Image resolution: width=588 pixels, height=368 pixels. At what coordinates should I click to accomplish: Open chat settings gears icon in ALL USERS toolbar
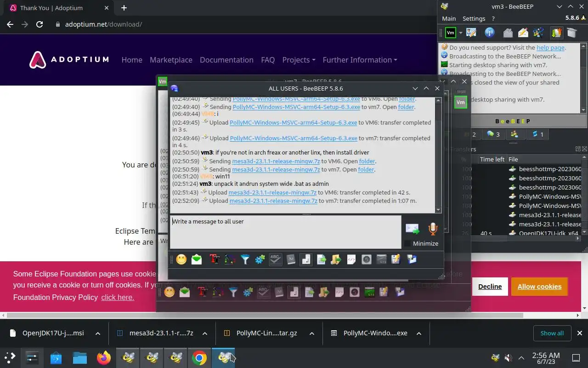(260, 259)
